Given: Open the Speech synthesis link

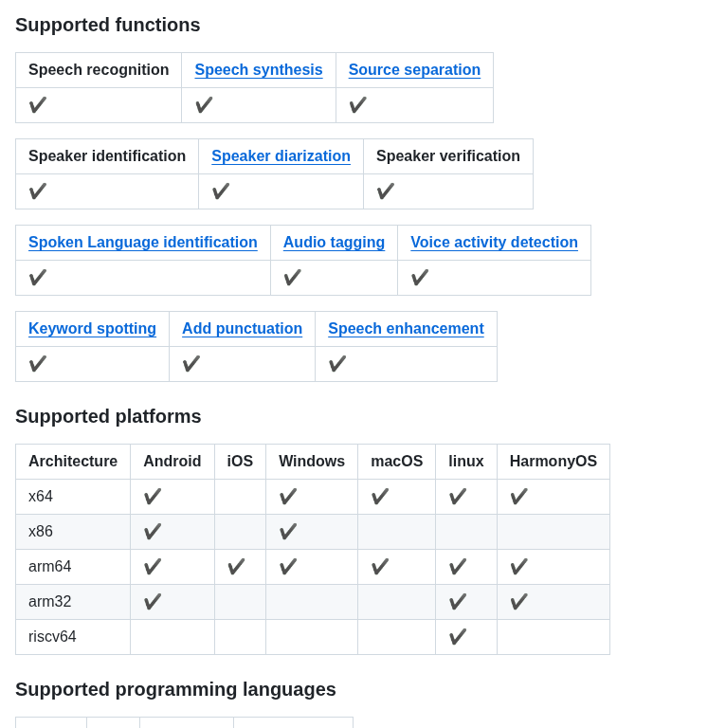Looking at the screenshot, I should (x=259, y=69).
